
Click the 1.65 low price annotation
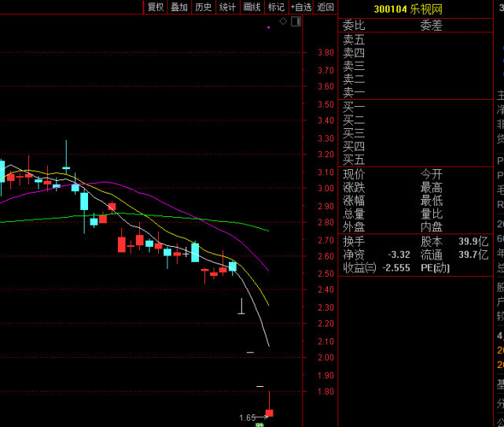[x=248, y=418]
